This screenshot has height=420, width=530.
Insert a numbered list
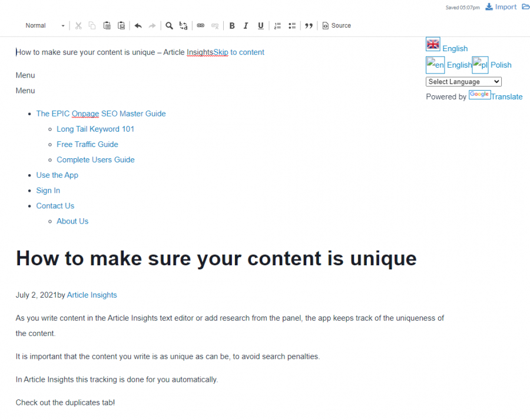pos(277,26)
